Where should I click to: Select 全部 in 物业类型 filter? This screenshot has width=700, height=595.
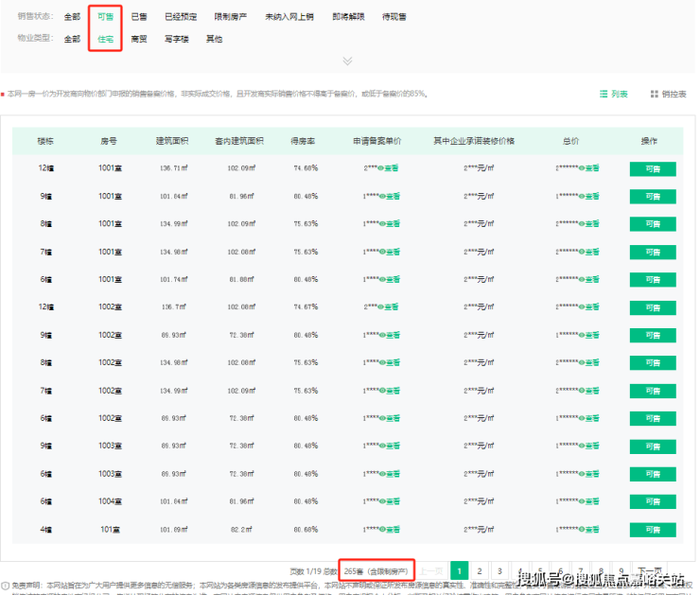click(x=72, y=40)
